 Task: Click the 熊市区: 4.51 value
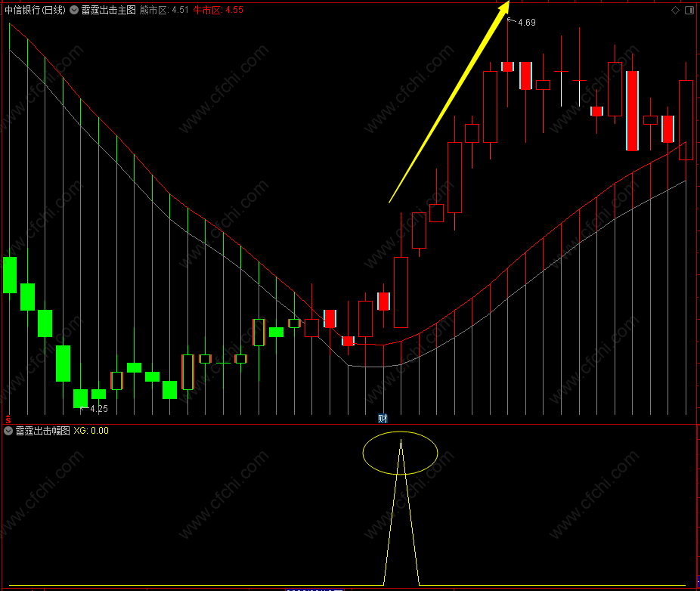pos(164,10)
